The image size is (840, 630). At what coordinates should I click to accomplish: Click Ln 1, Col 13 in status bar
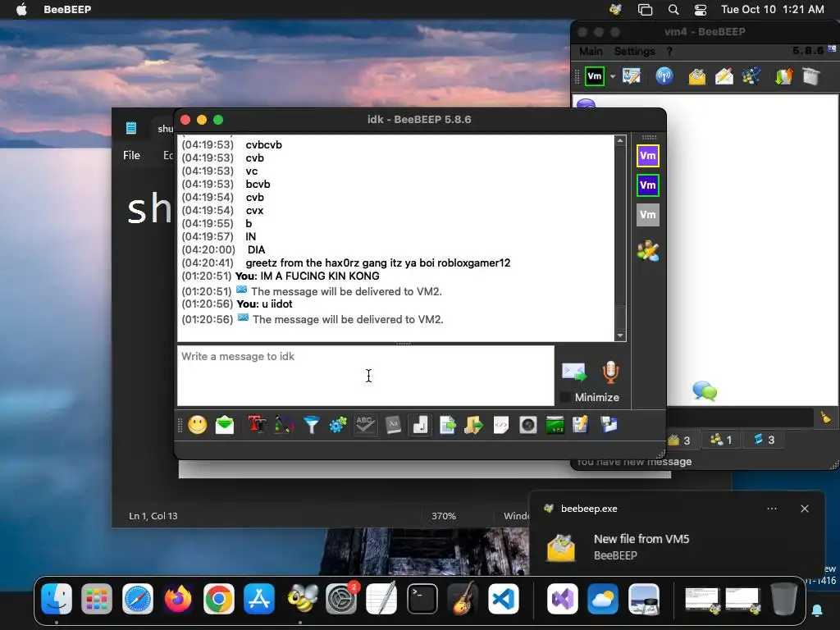153,516
